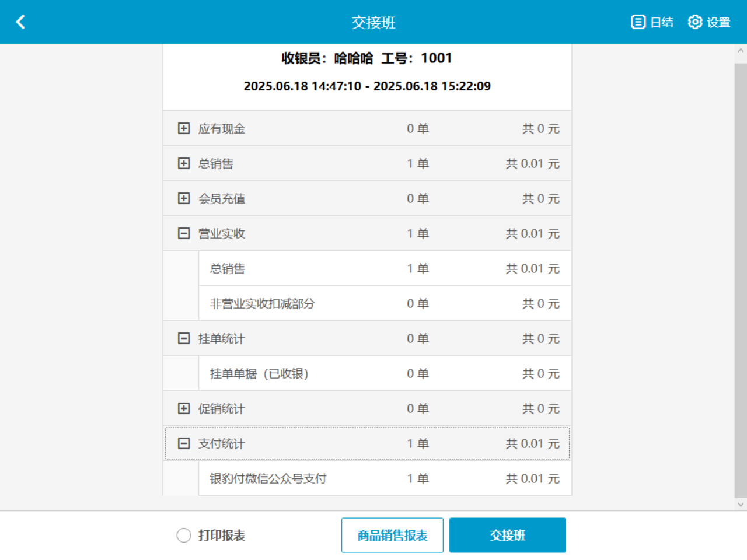Select the 银豹付微信公众号支付 entry
The image size is (747, 560).
pyautogui.click(x=268, y=478)
